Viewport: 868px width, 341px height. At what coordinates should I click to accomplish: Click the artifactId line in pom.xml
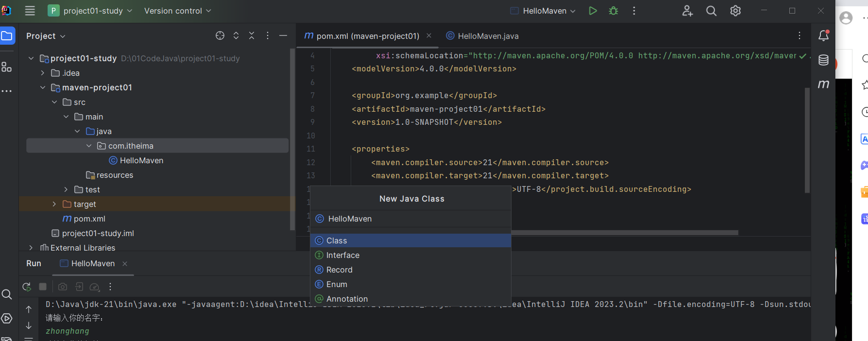[448, 109]
